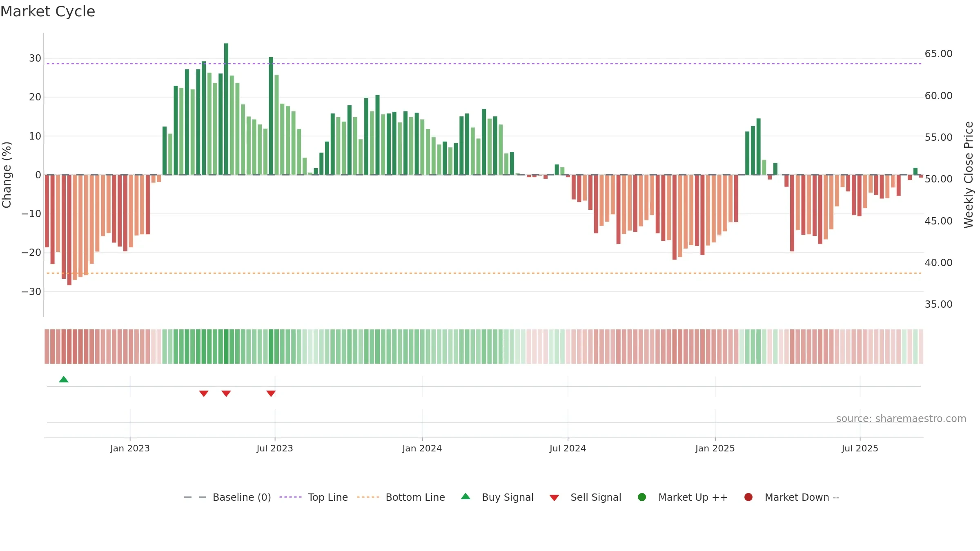Screen dimensions: 980x551
Task: Click the 55.00 price tick label
Action: [938, 138]
